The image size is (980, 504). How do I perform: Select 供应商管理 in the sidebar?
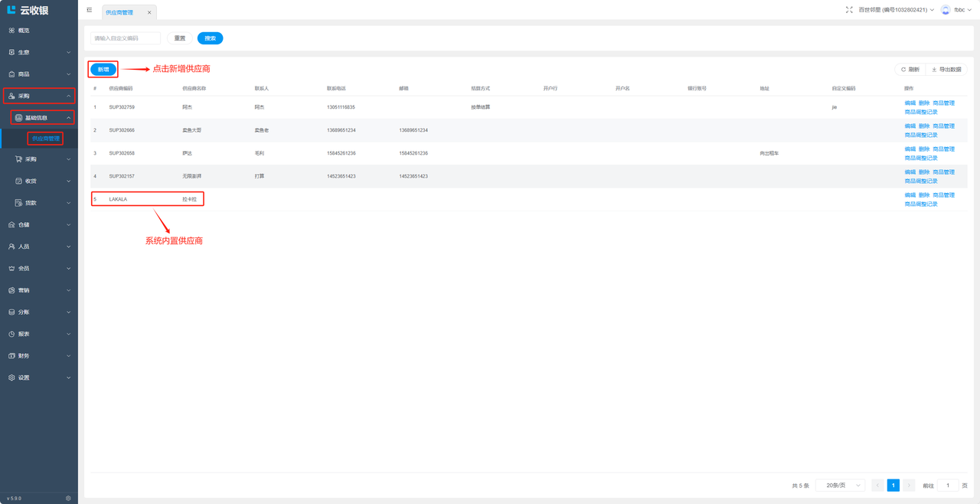click(46, 139)
